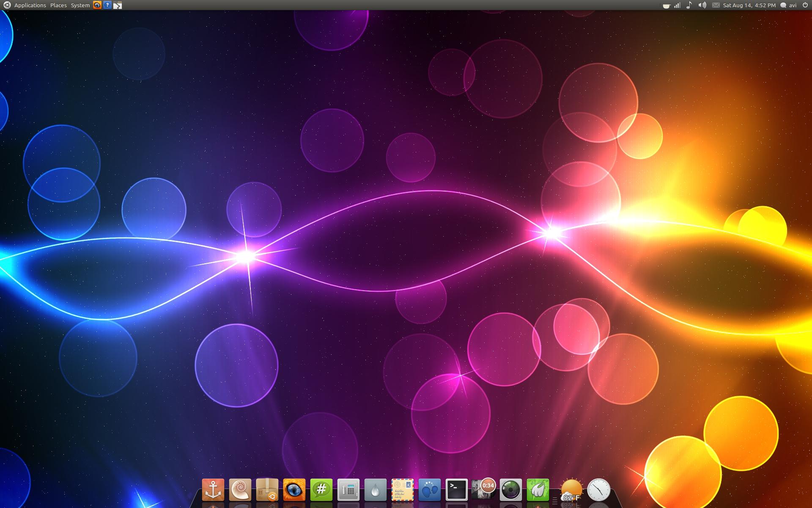The image size is (812, 508).
Task: Open the orange cat-eye browser icon in dock
Action: (294, 490)
